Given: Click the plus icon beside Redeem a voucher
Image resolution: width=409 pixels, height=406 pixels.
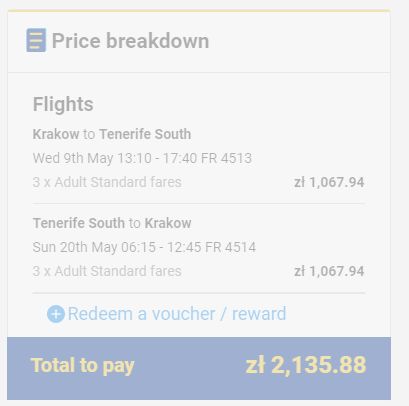Looking at the screenshot, I should pyautogui.click(x=56, y=314).
